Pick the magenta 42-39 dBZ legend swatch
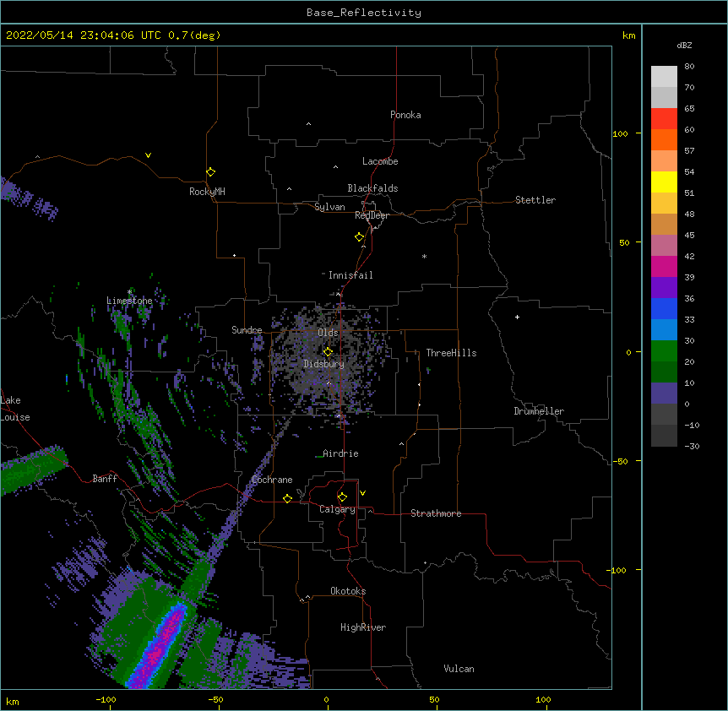This screenshot has height=711, width=728. [x=664, y=266]
